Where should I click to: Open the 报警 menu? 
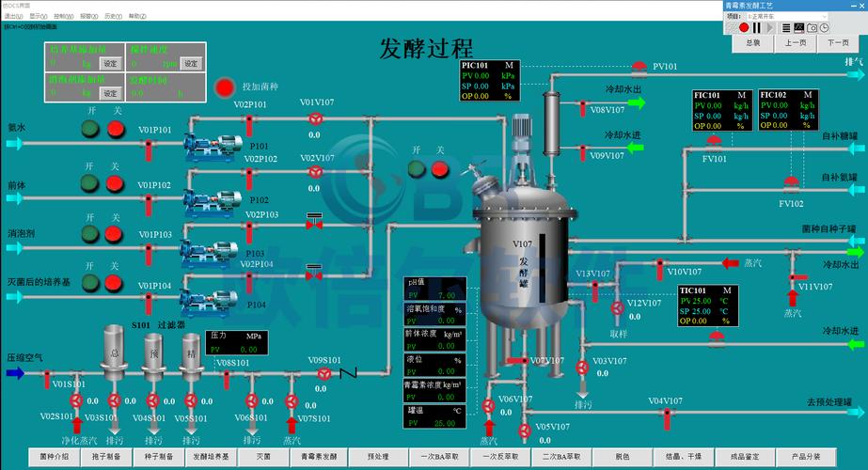(x=87, y=16)
